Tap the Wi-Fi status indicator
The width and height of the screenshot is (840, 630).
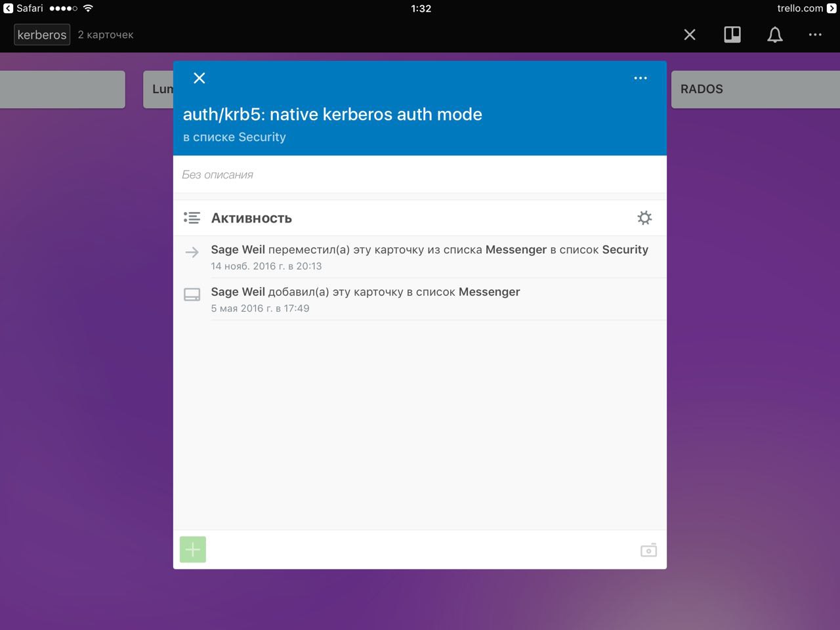pos(88,9)
